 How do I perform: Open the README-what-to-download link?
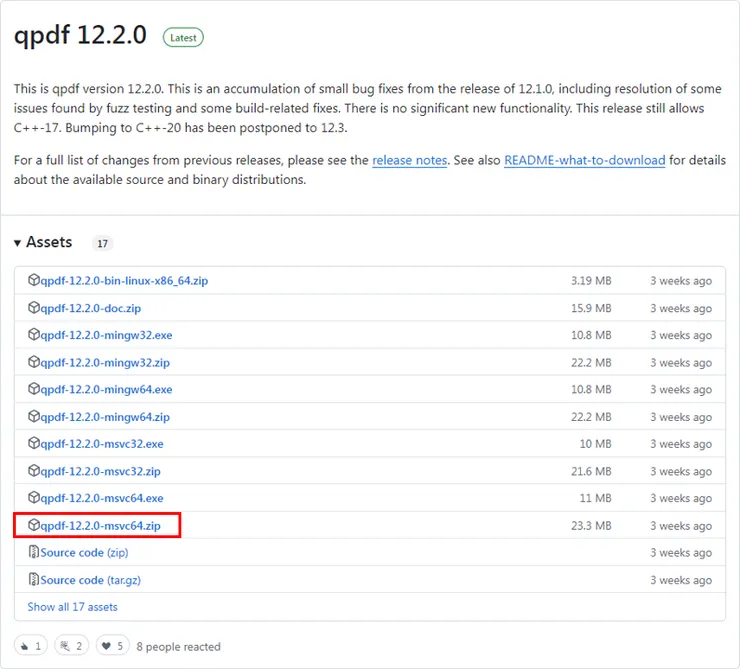click(585, 160)
